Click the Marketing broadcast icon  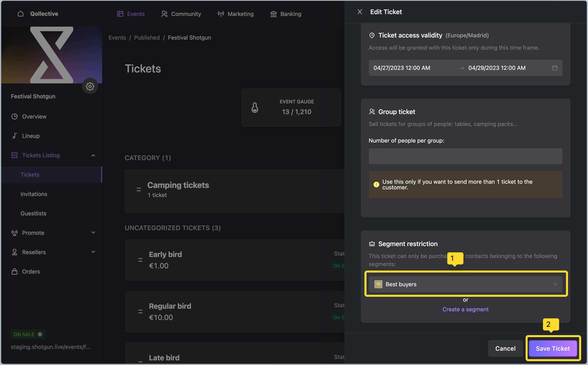click(221, 14)
